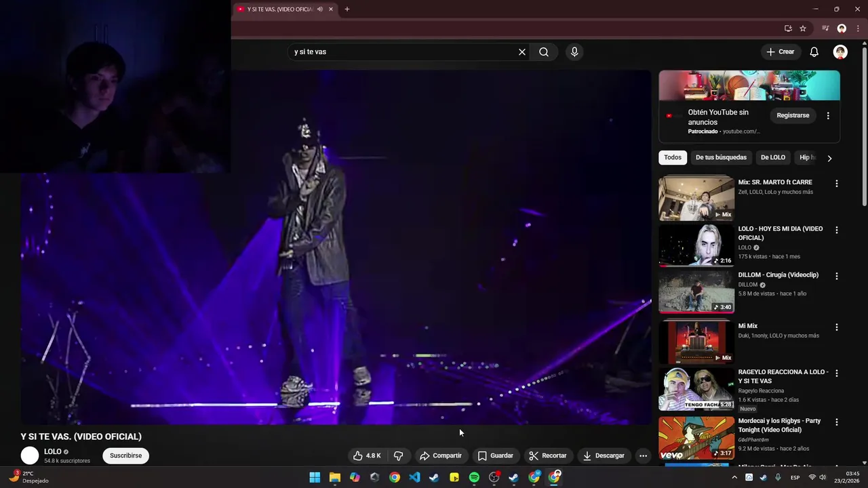This screenshot has width=868, height=488.
Task: Open more actions menu beside Descargar
Action: (644, 455)
